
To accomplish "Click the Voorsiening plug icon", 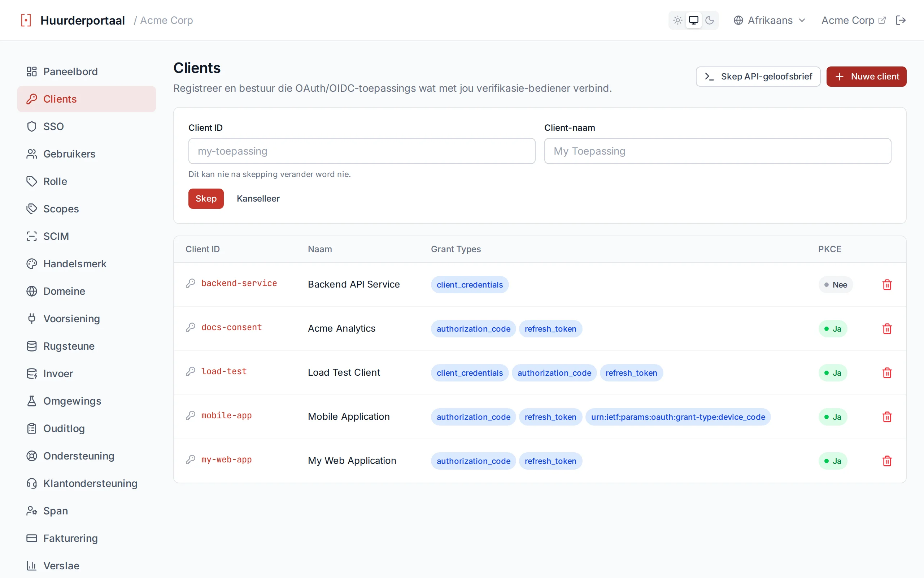I will 32,318.
